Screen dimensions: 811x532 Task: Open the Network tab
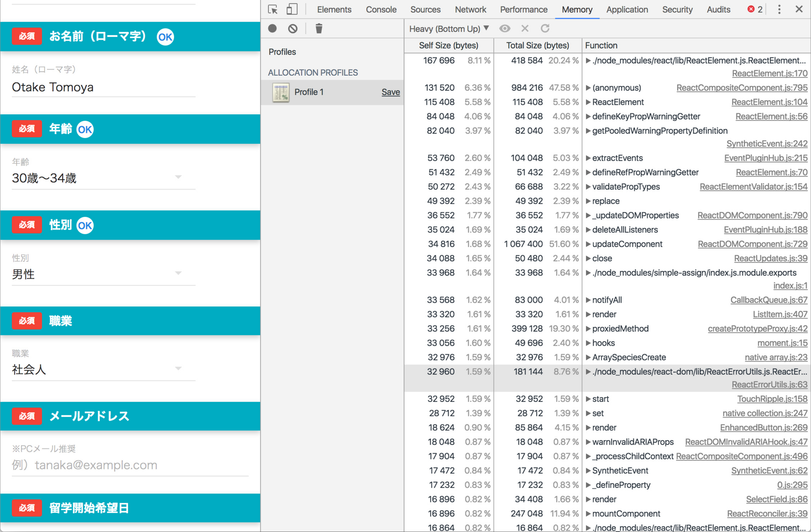click(x=470, y=9)
